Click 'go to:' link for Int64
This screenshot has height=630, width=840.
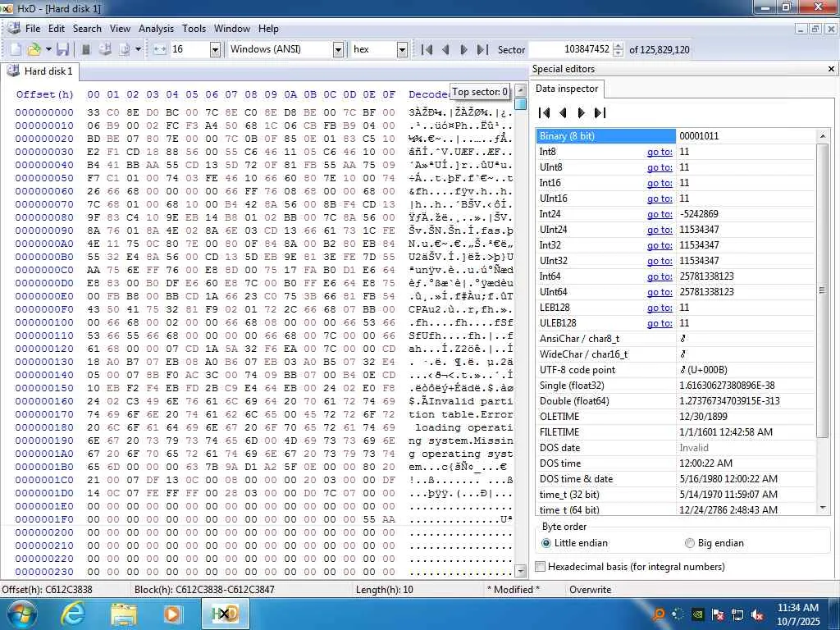point(660,276)
